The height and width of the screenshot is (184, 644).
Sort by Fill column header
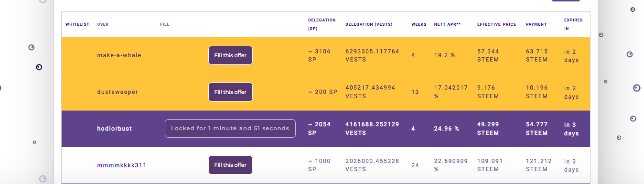[165, 24]
